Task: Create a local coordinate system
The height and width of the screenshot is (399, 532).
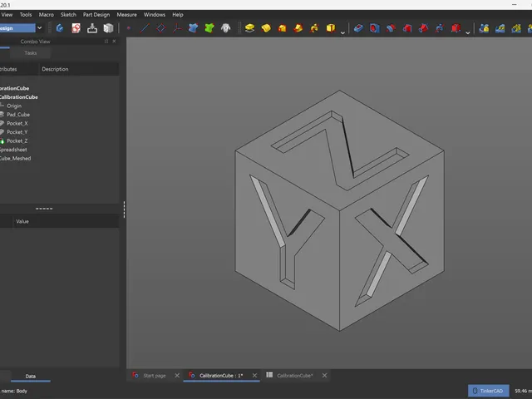Action: pyautogui.click(x=177, y=27)
